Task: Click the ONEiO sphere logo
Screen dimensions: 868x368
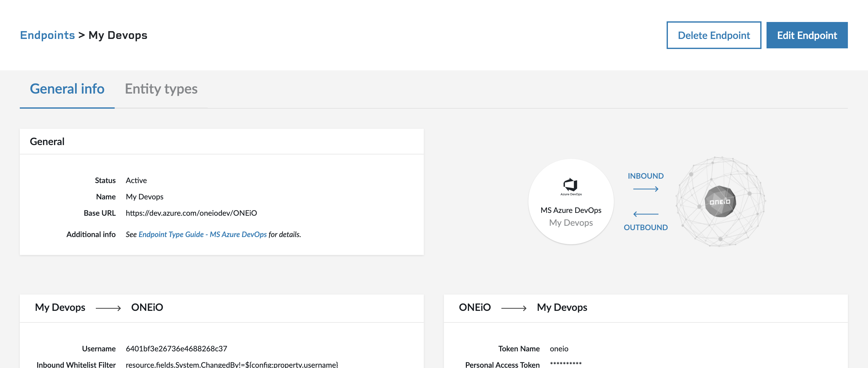Action: click(720, 201)
